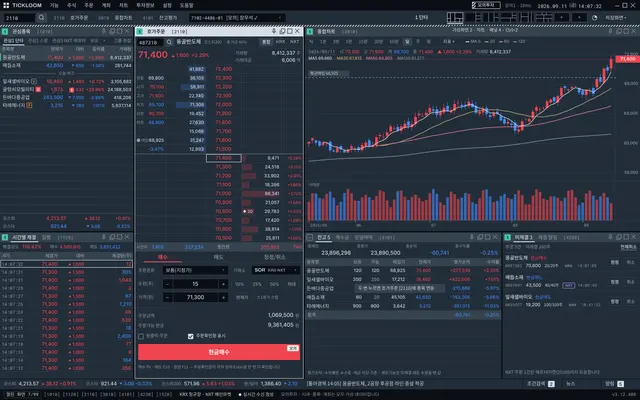
Task: Select the highlighted 71,400 order book price cell
Action: coord(223,158)
